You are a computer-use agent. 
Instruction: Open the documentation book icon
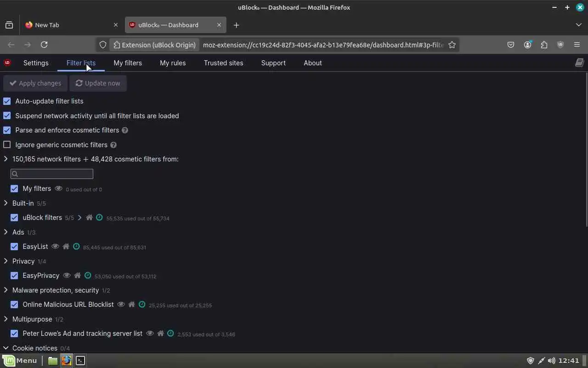pos(579,63)
